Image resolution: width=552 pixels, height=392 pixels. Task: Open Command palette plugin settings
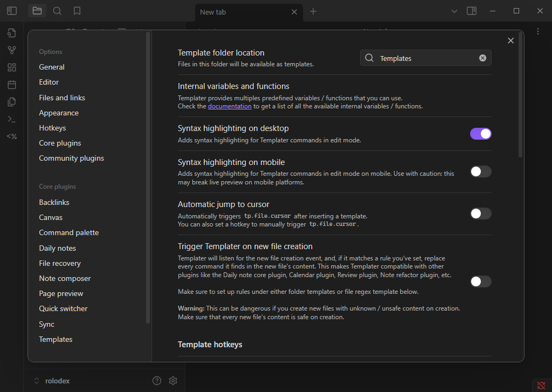coord(68,232)
